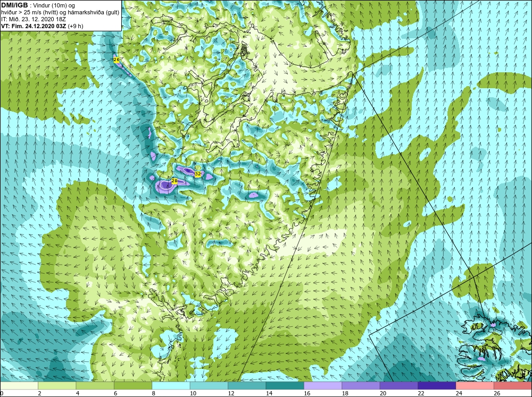Click the '10' value on the color scale
The image size is (532, 397).
(x=193, y=393)
